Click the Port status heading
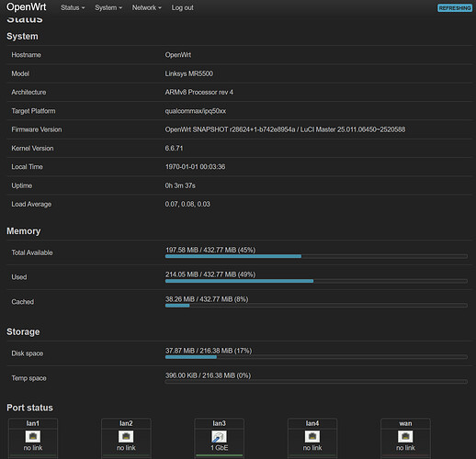 29,408
